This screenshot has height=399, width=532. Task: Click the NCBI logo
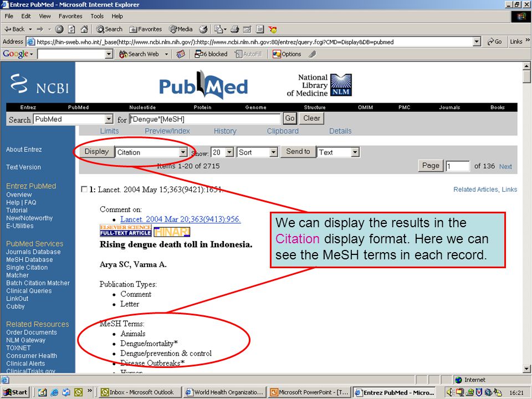coord(39,84)
